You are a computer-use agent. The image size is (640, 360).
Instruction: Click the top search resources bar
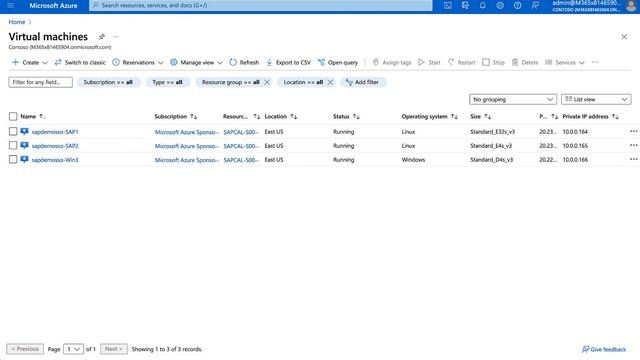(x=260, y=5)
